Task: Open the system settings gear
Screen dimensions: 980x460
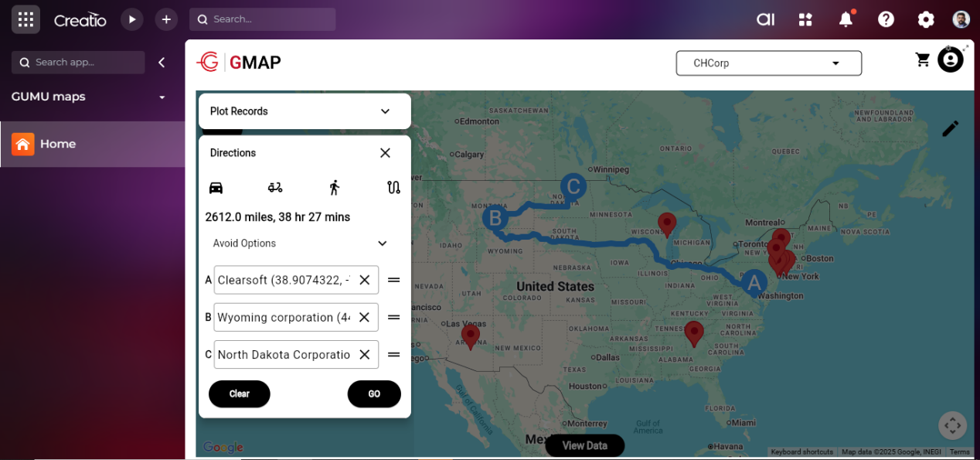Action: pos(926,19)
